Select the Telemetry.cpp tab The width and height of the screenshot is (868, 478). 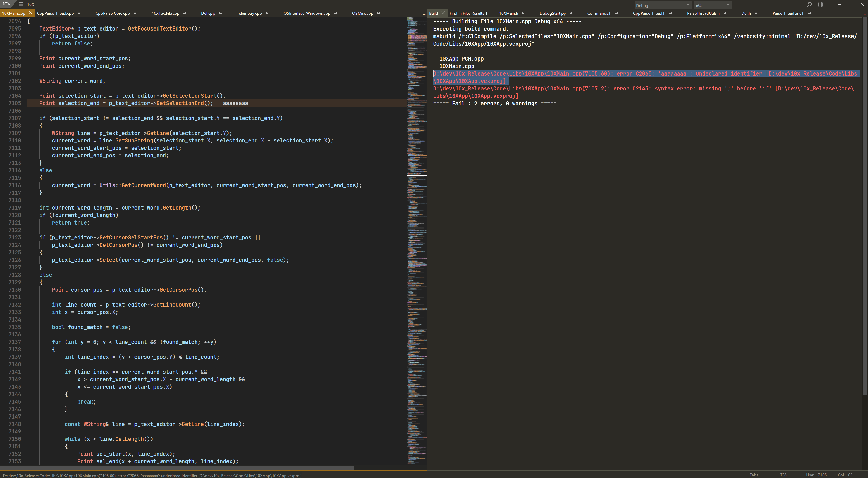click(249, 13)
